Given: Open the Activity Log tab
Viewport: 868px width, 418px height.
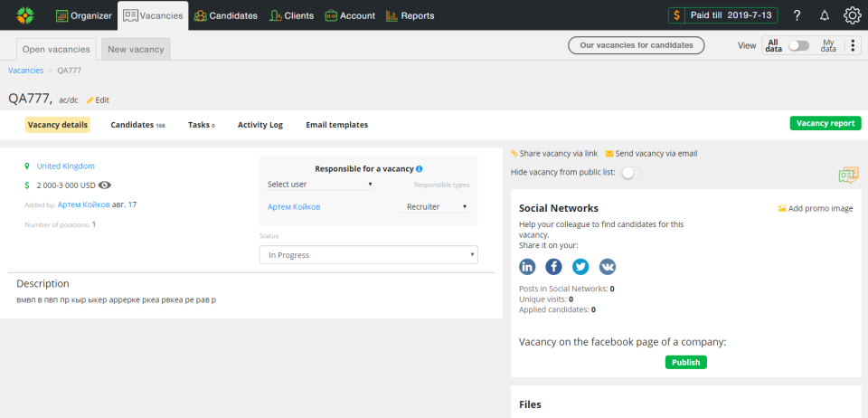Looking at the screenshot, I should (x=260, y=125).
